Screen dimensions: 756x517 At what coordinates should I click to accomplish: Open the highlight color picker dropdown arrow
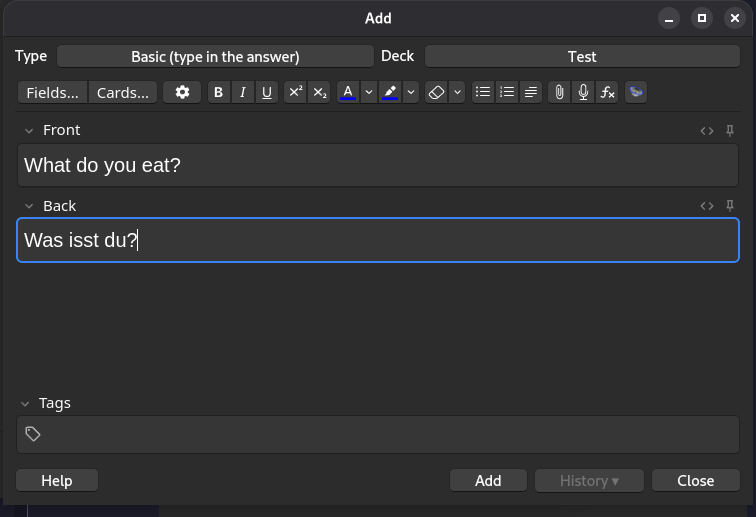tap(410, 92)
